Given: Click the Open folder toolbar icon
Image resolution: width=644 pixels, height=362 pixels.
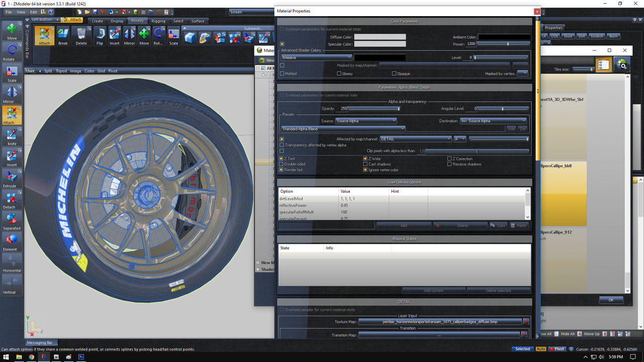Looking at the screenshot, I should 87,12.
